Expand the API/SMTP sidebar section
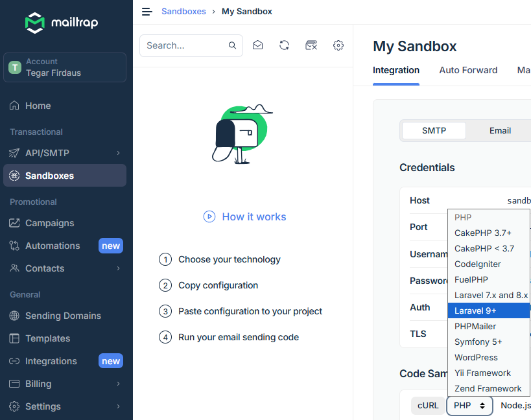 pos(118,153)
